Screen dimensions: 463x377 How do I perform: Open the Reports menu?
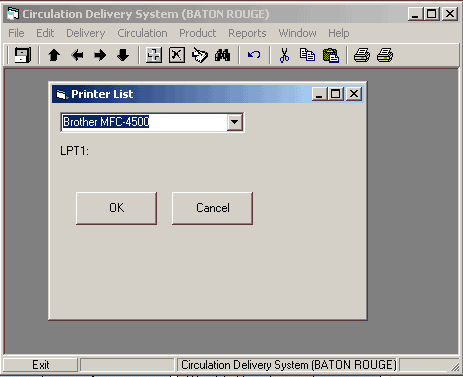247,33
